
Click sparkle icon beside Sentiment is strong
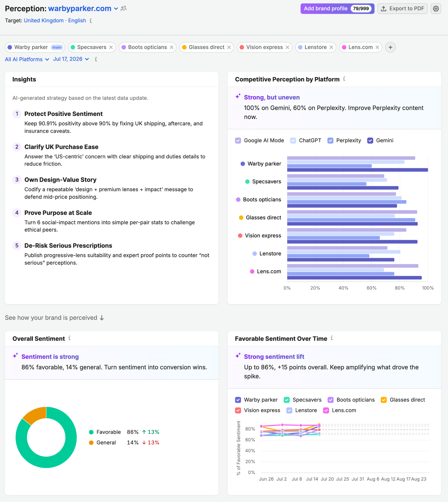[15, 356]
